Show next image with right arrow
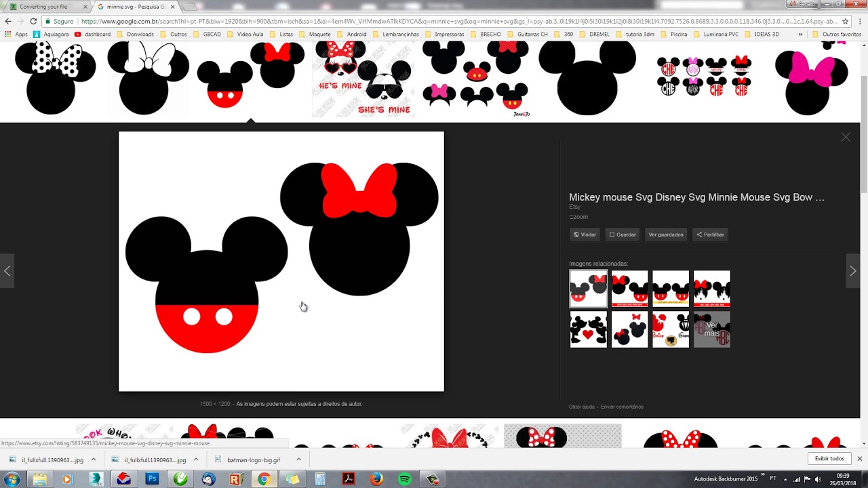 point(852,271)
